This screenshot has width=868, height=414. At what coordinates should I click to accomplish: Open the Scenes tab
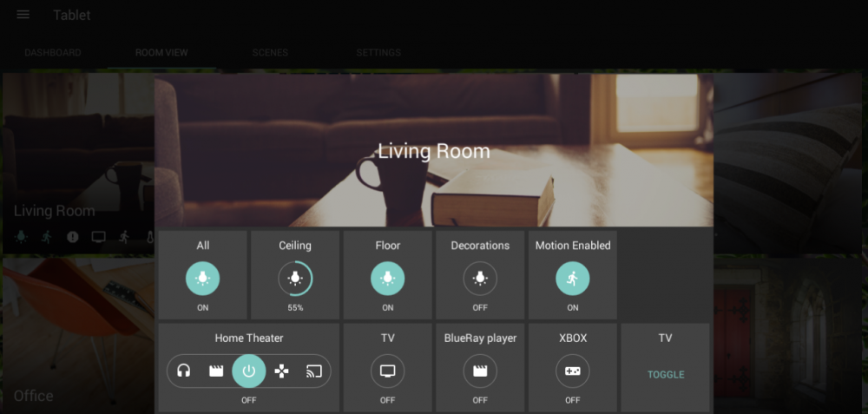(x=270, y=53)
